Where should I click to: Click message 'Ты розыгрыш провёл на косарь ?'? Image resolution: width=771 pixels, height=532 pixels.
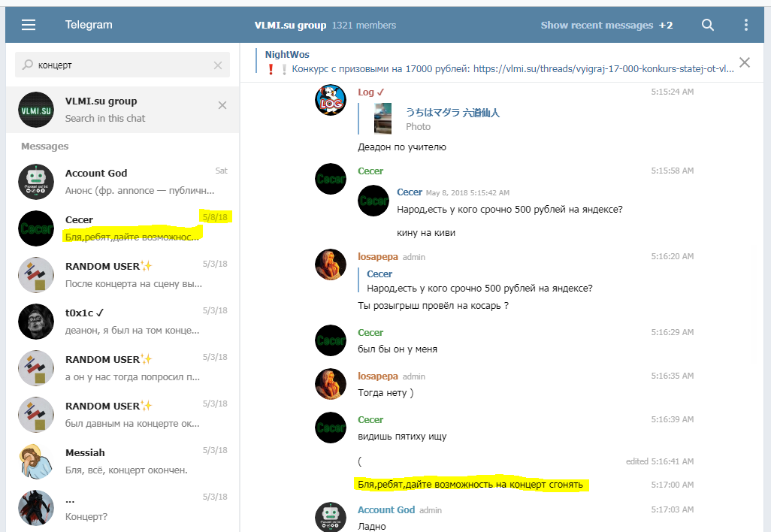click(x=433, y=306)
